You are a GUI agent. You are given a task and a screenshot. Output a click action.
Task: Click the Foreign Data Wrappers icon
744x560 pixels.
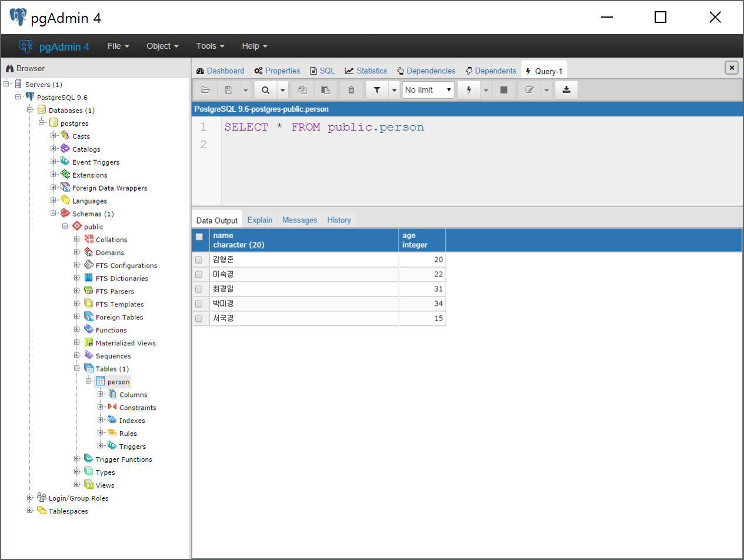tap(65, 188)
